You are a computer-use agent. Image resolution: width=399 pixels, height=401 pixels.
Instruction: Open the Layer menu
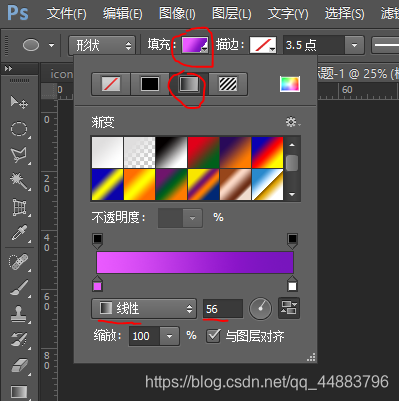[232, 14]
